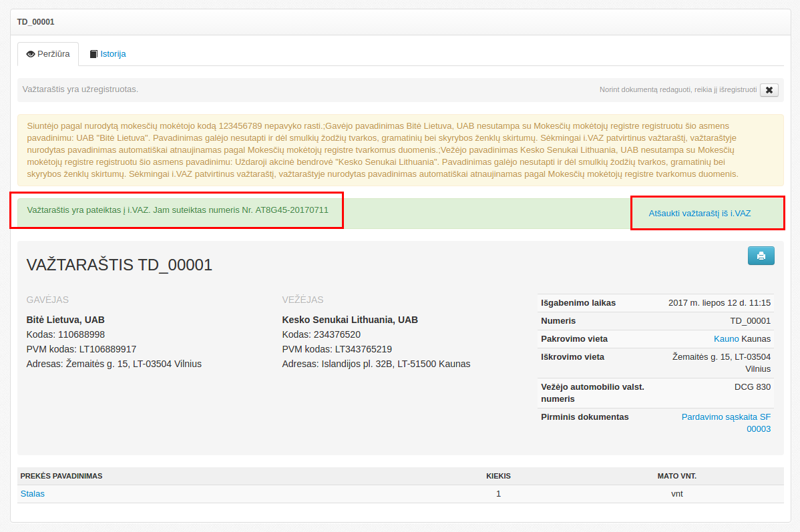The height and width of the screenshot is (532, 800).
Task: Click the VAŽTARAŠTIS TD_00001 heading
Action: (120, 265)
